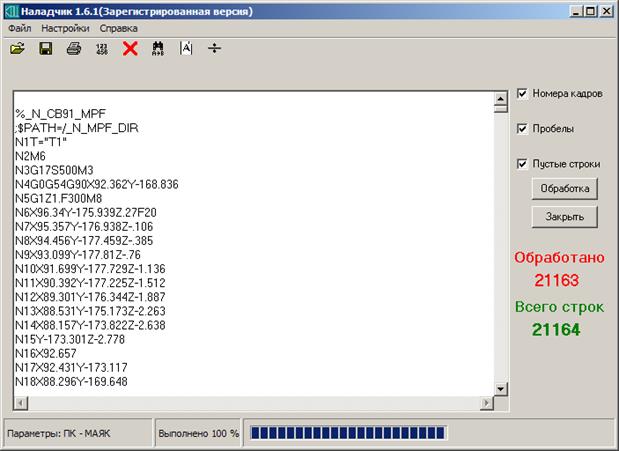Click the printer icon in toolbar
Image resolution: width=619 pixels, height=451 pixels.
coord(73,49)
